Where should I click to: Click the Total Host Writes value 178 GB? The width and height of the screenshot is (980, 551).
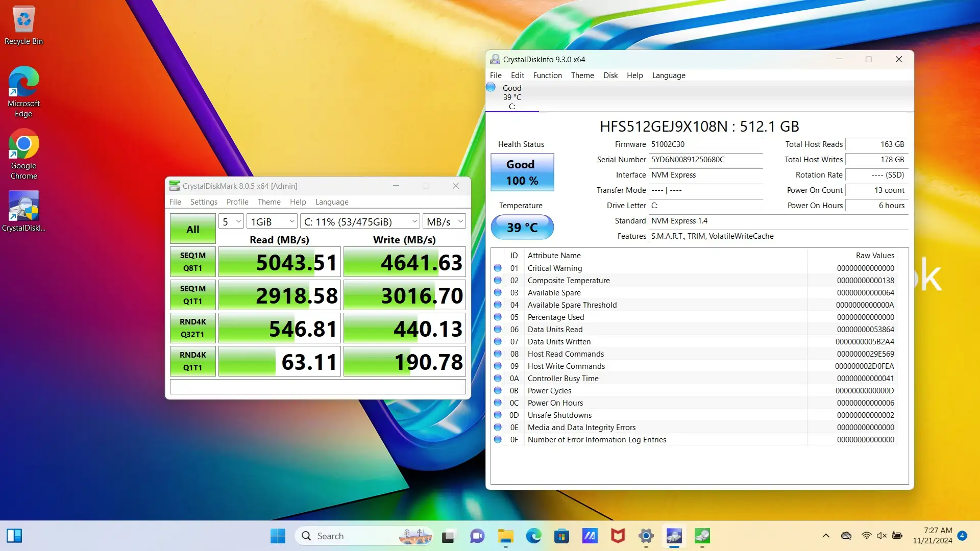point(877,160)
